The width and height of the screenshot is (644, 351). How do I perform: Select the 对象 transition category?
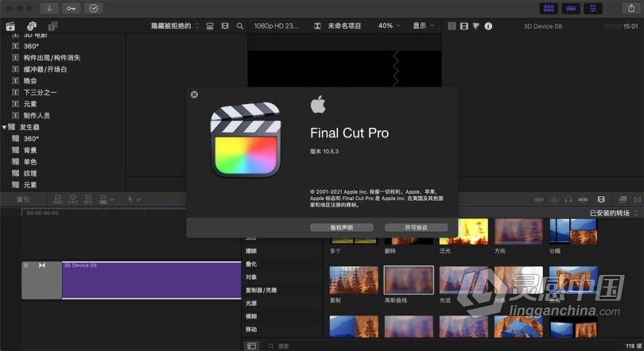click(251, 277)
